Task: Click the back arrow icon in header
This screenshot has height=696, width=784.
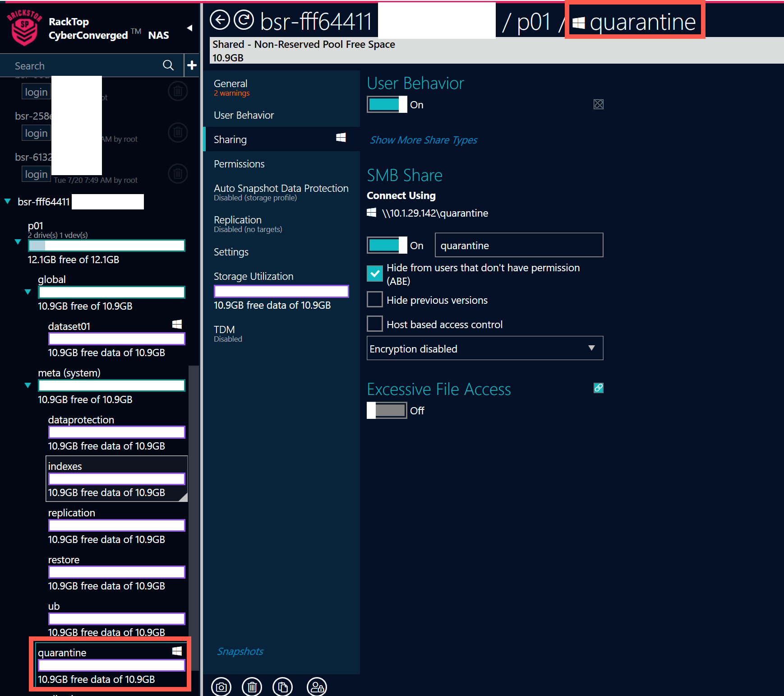Action: (220, 20)
